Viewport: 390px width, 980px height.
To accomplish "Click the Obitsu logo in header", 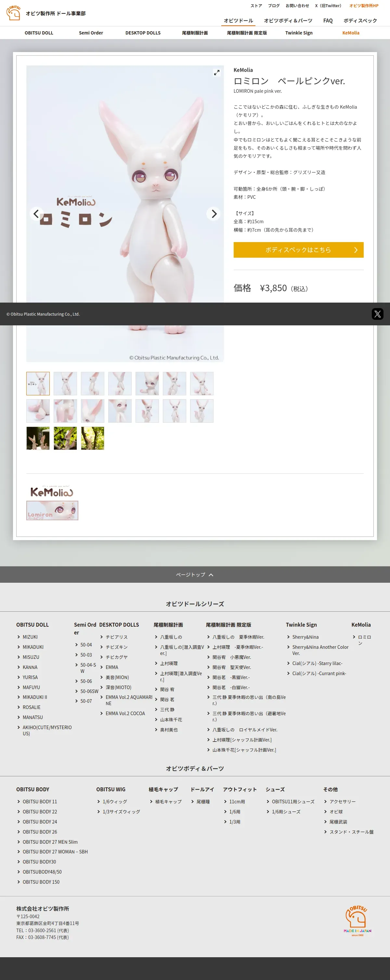I will click(13, 13).
